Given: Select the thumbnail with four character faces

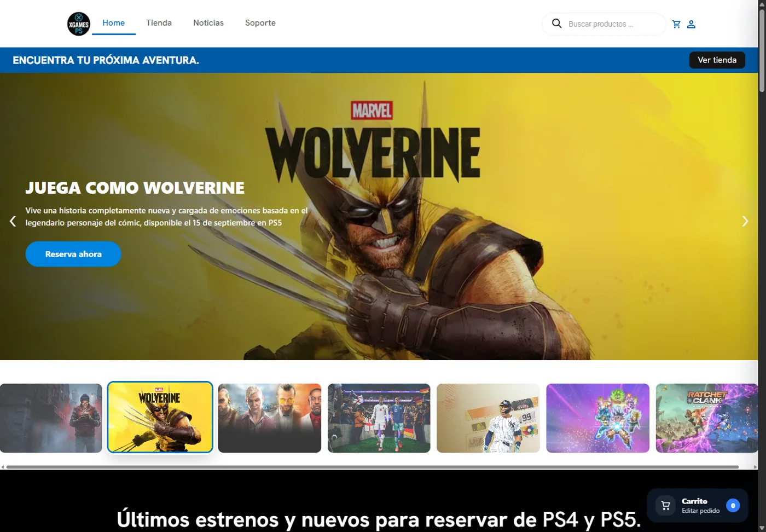Looking at the screenshot, I should (270, 418).
